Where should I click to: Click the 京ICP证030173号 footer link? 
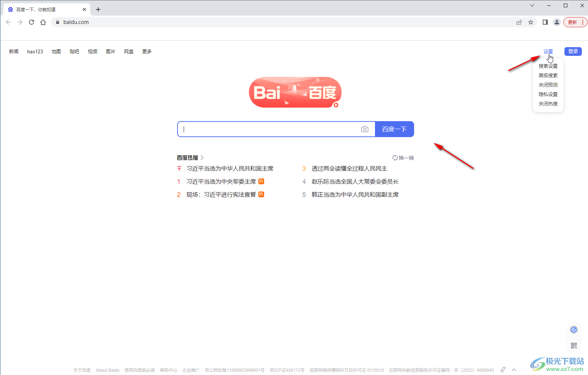(287, 370)
